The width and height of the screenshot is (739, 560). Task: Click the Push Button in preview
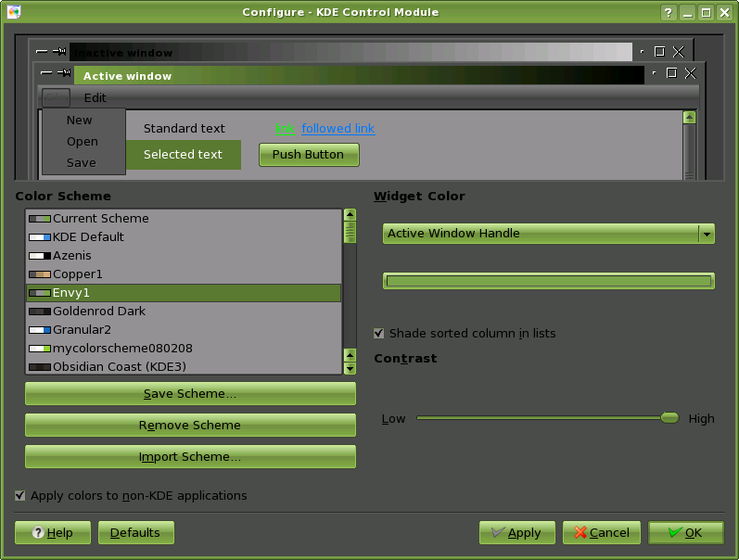309,155
